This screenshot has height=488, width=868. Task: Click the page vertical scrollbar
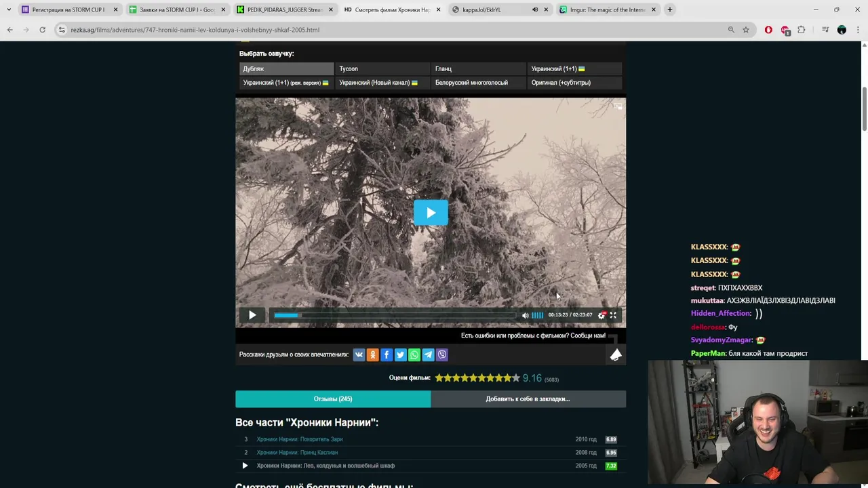[x=864, y=109]
